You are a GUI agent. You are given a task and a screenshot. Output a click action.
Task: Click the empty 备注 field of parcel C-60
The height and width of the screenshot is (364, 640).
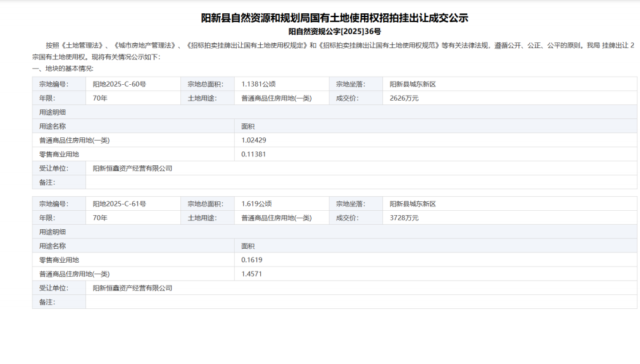coord(361,182)
